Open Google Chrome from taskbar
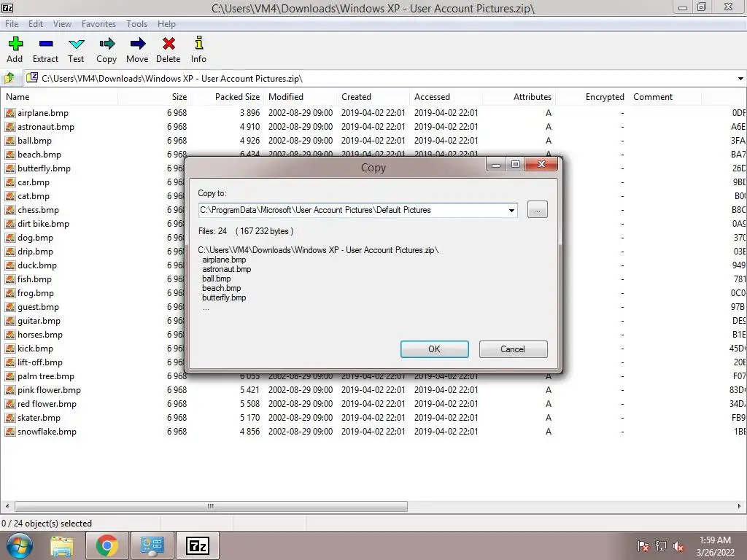Viewport: 747px width, 560px height. point(107,545)
